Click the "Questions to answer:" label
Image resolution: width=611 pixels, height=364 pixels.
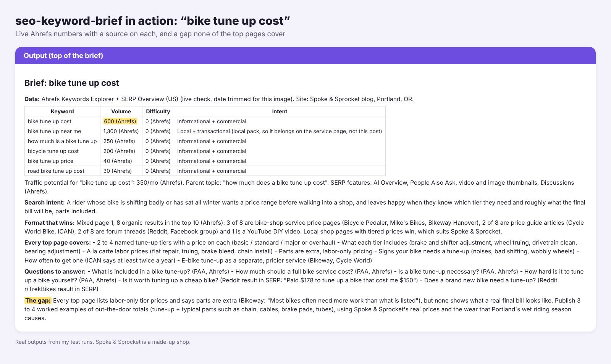click(55, 272)
